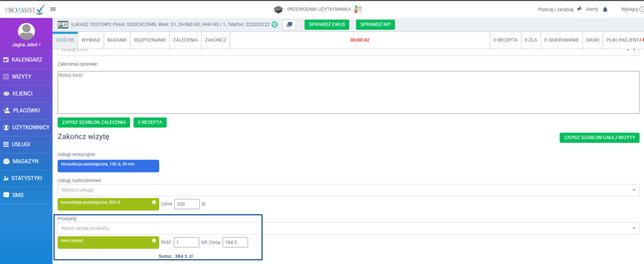This screenshot has height=264, width=644.
Task: Open the E-Skierowanie tab
Action: (x=562, y=40)
